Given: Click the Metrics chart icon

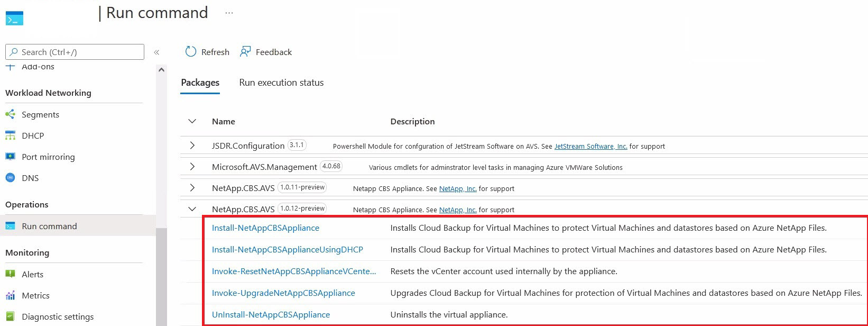Looking at the screenshot, I should (x=10, y=295).
